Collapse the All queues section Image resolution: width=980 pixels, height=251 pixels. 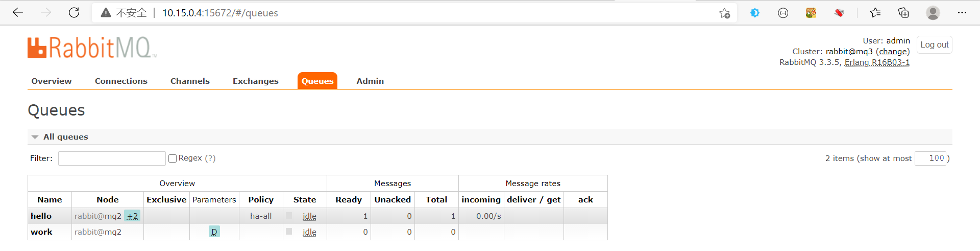[35, 137]
